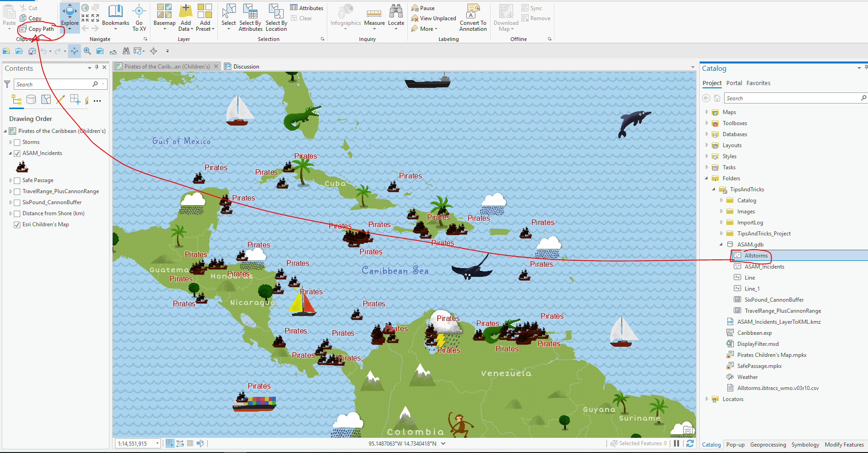Open Select By Location
Image resolution: width=868 pixels, height=453 pixels.
pos(276,17)
